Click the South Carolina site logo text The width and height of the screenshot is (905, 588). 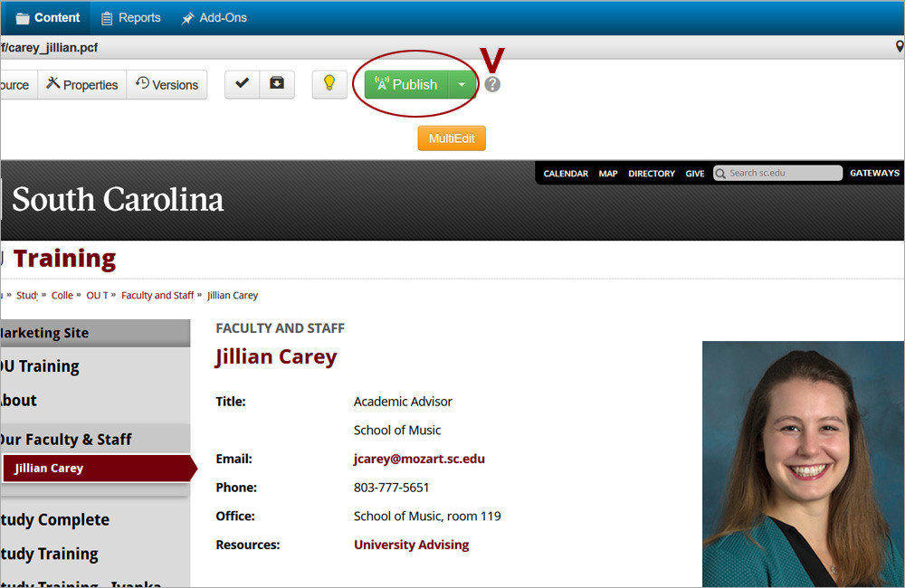coord(118,200)
